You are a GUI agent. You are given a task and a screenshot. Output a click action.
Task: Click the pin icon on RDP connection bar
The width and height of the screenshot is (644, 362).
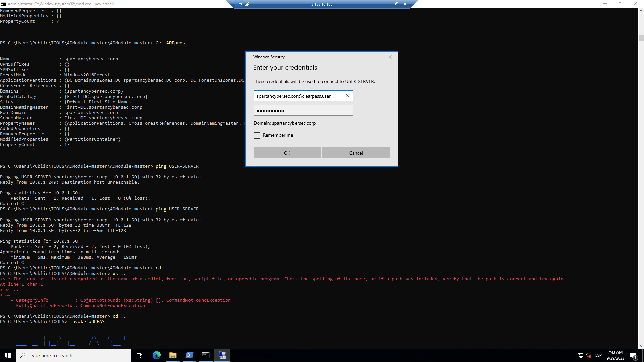[239, 4]
